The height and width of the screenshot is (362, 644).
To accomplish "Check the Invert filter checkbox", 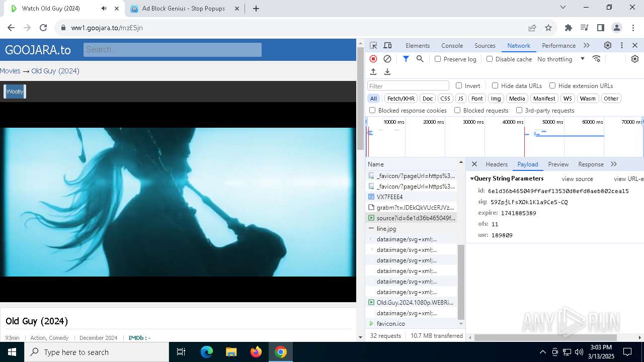I will click(x=459, y=85).
